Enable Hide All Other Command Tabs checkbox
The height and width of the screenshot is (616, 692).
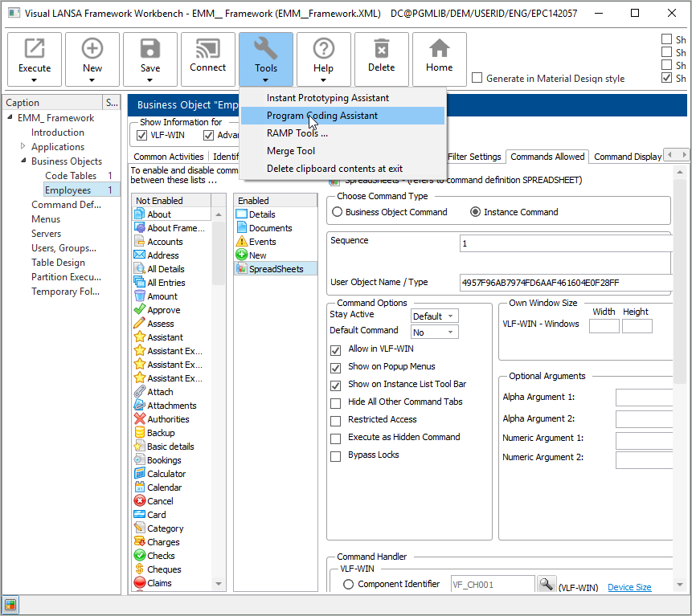tap(336, 402)
